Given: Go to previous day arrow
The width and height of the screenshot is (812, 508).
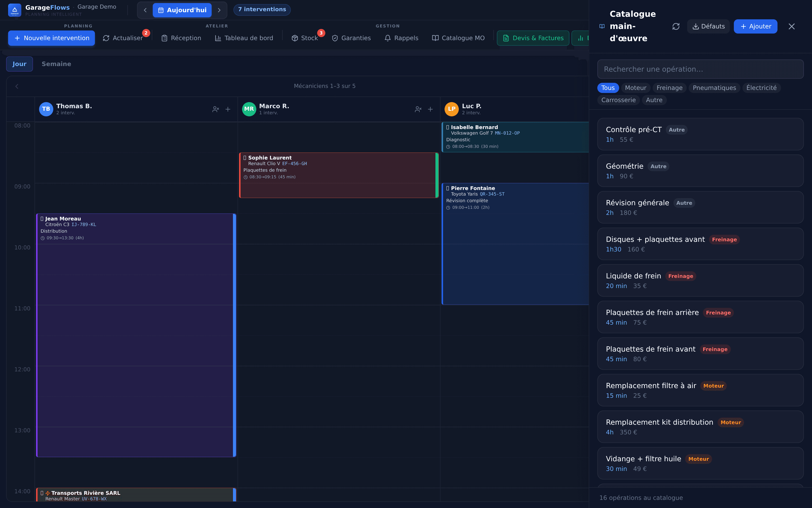Looking at the screenshot, I should [x=145, y=10].
